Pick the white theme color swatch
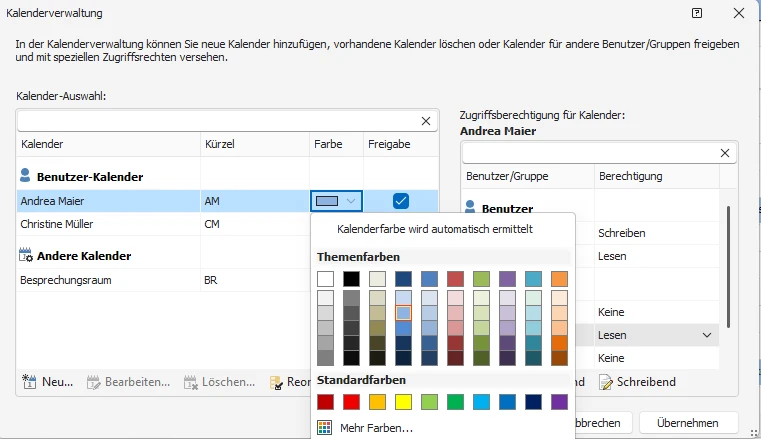 326,279
